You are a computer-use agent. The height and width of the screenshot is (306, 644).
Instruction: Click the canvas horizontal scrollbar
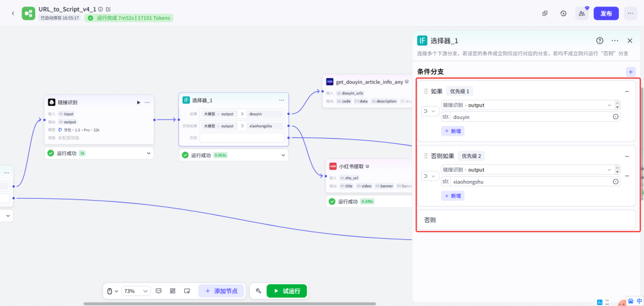pos(230,304)
